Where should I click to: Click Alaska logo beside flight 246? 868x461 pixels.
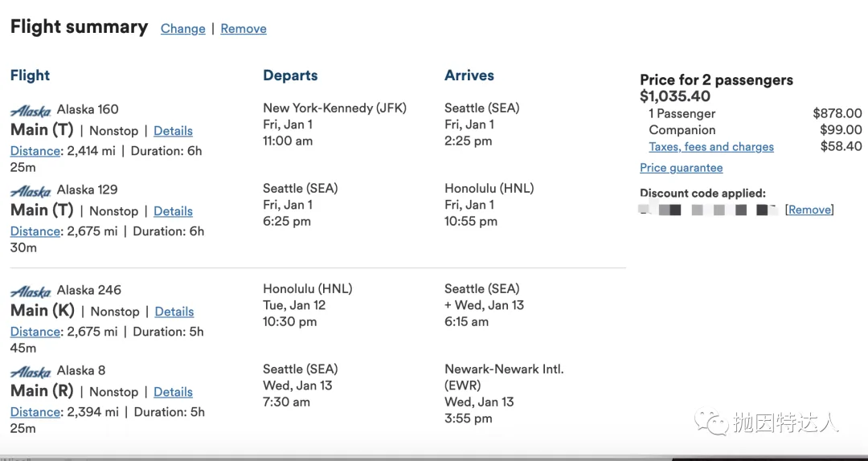[x=31, y=292]
